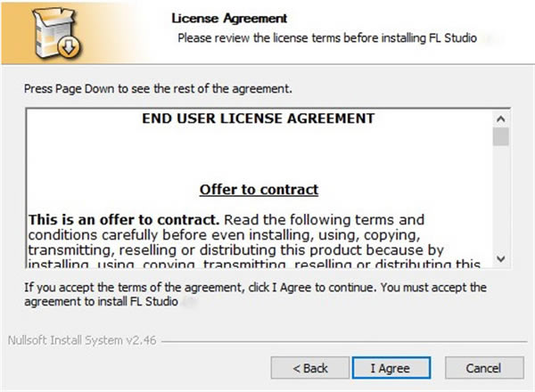Select the underlined Offer to contract heading

point(259,190)
